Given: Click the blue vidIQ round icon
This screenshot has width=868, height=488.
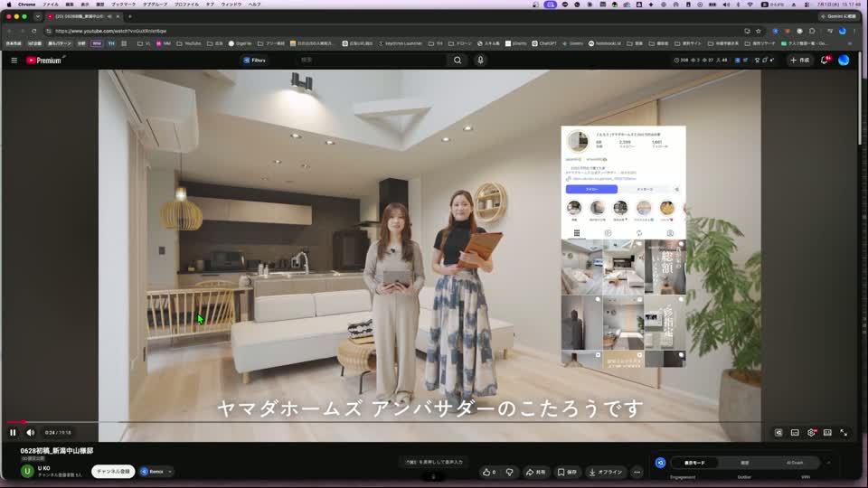Looking at the screenshot, I should pyautogui.click(x=660, y=463).
